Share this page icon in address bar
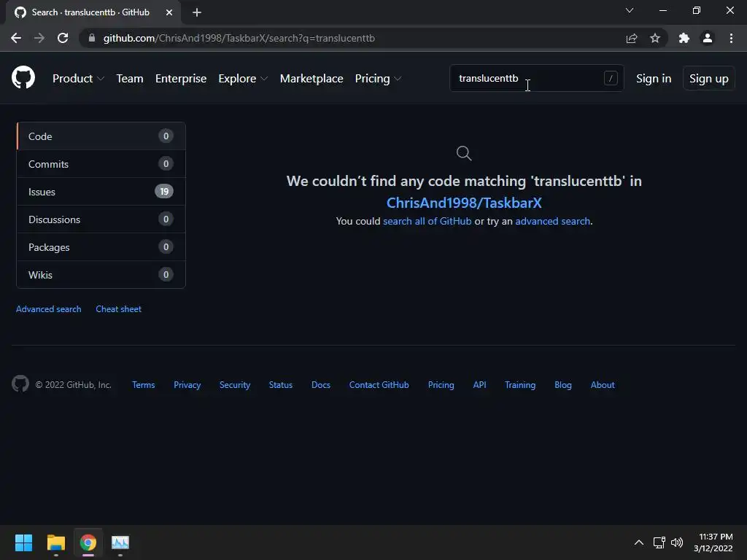Image resolution: width=747 pixels, height=560 pixels. tap(632, 38)
